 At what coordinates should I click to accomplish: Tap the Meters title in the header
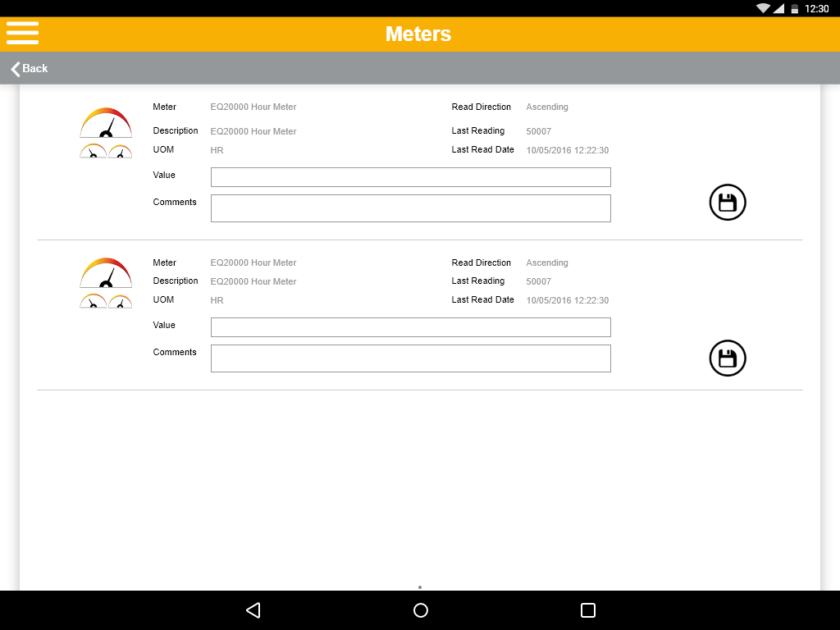click(x=418, y=34)
